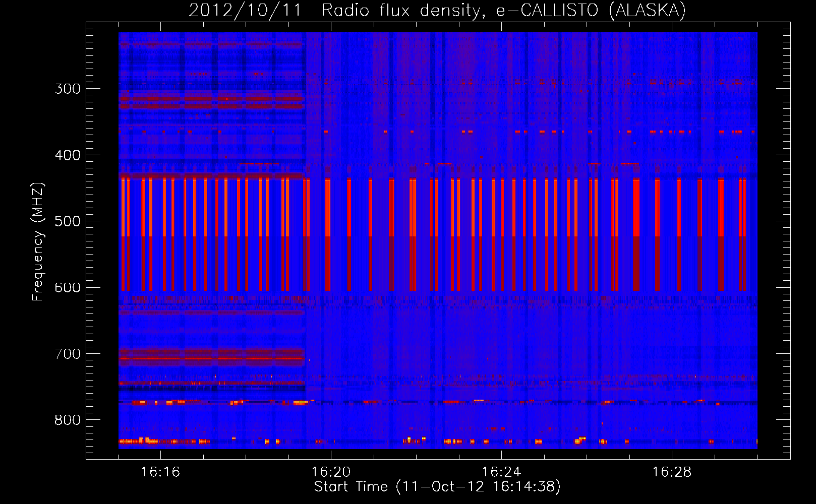
Task: Select the Frequency (MHZ) axis label
Action: pyautogui.click(x=38, y=241)
